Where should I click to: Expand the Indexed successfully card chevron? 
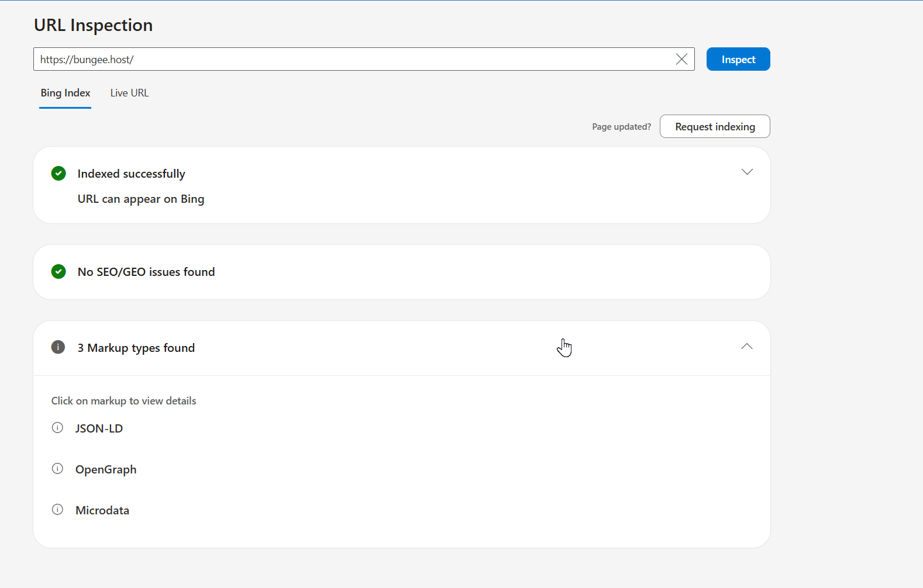point(747,172)
